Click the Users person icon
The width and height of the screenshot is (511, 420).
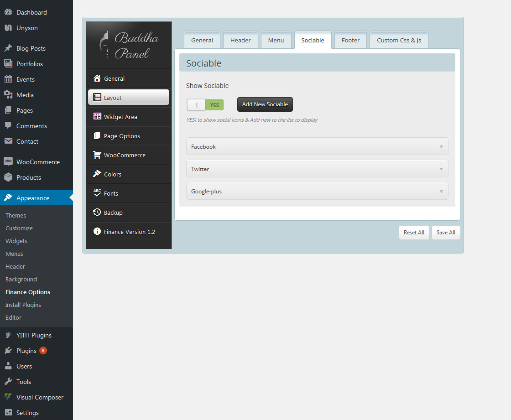coord(8,366)
